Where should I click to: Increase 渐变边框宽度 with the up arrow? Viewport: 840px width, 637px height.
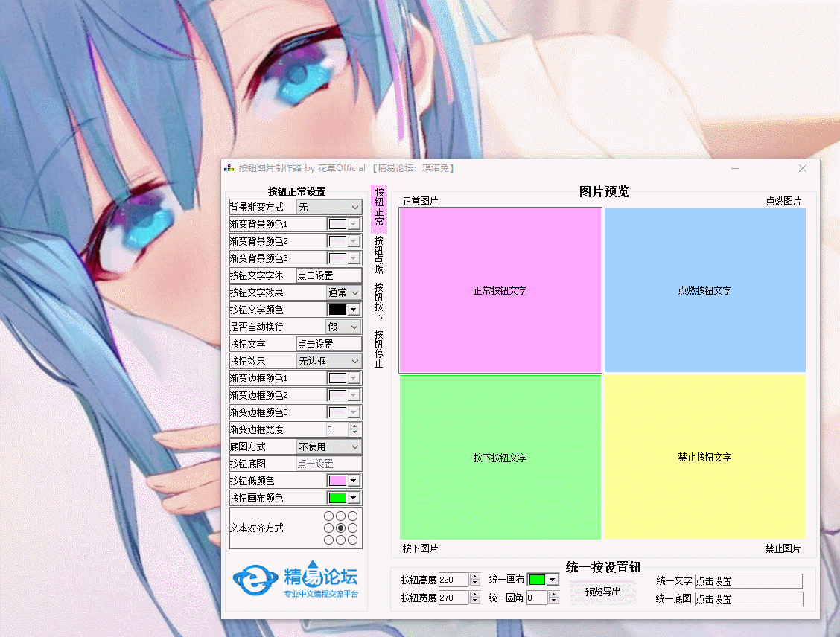[354, 426]
